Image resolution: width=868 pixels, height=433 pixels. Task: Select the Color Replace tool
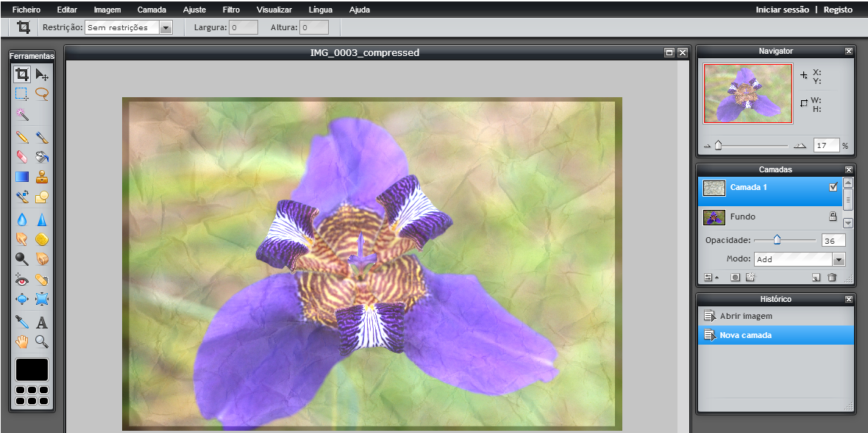22,197
